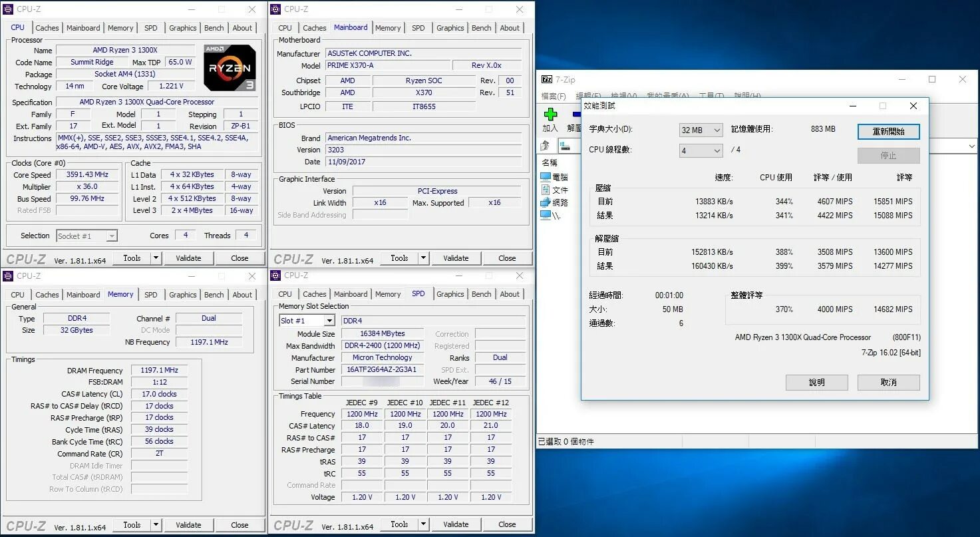Open Mainboard tab in the bottom-left Memory window
The width and height of the screenshot is (980, 537).
pos(83,295)
